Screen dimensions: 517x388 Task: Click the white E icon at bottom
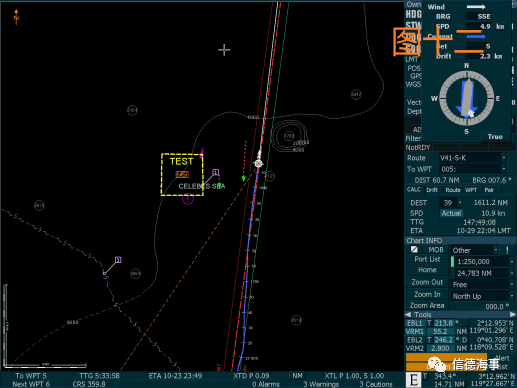click(x=414, y=380)
